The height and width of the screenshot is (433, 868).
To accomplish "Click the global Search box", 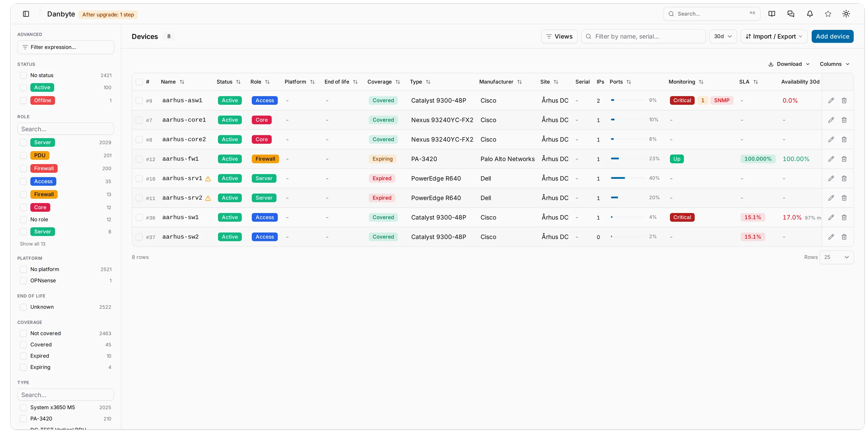I will (x=712, y=14).
